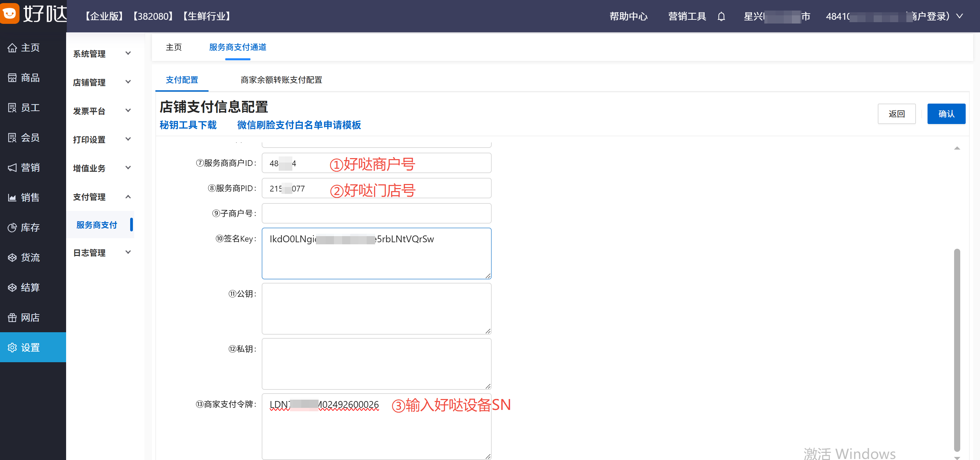Screen dimensions: 980x460
Task: Select the 设置 settings gear icon
Action: coord(12,347)
